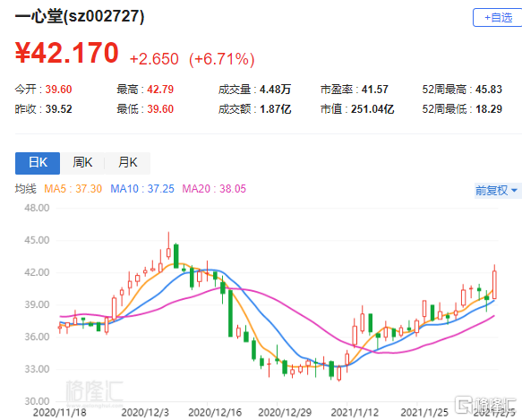
Task: Select the 成交量 value 4.48万
Action: pyautogui.click(x=275, y=90)
